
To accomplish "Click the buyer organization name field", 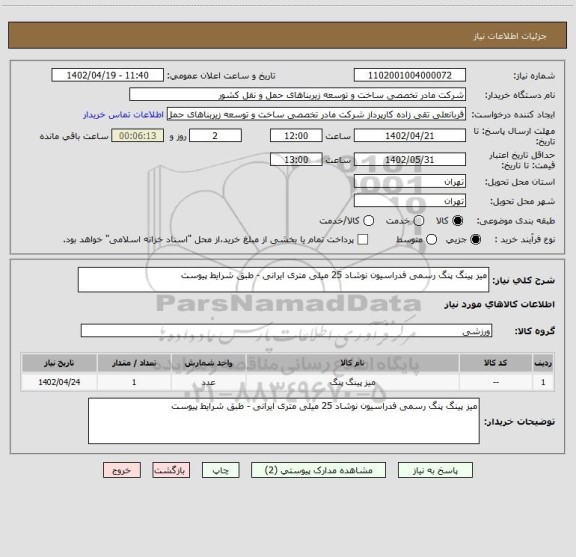I will point(298,95).
